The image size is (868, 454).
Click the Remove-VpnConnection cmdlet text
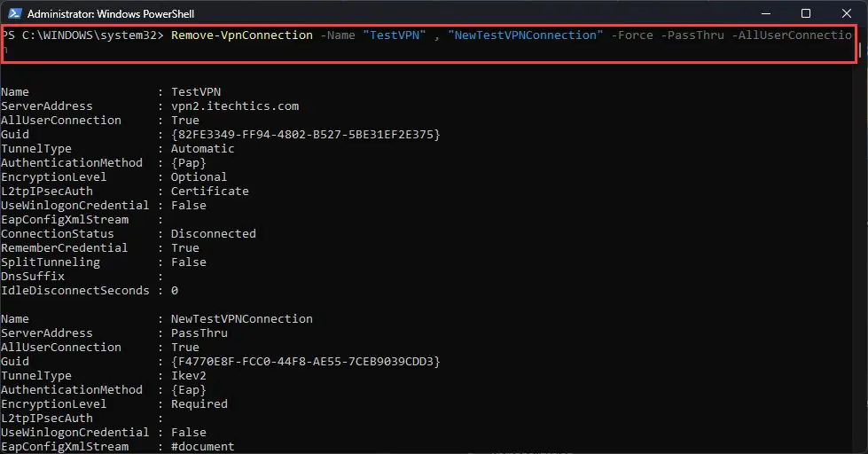tap(242, 35)
